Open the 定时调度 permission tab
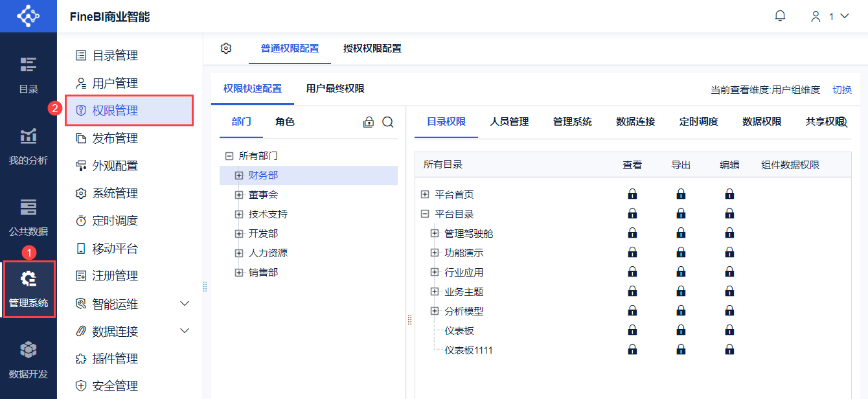The height and width of the screenshot is (399, 868). 699,122
